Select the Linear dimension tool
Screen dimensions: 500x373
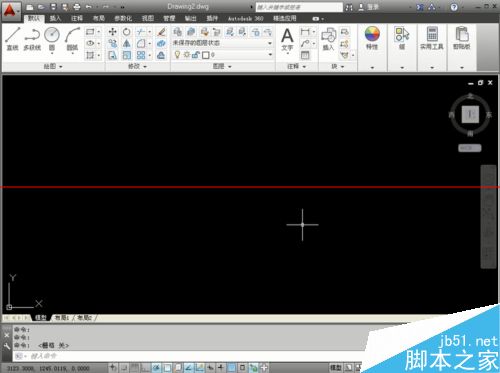305,32
